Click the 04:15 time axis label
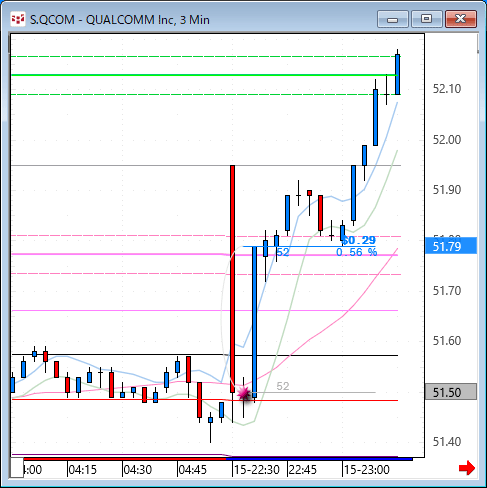Viewport: 487px width, 488px height. pos(82,470)
